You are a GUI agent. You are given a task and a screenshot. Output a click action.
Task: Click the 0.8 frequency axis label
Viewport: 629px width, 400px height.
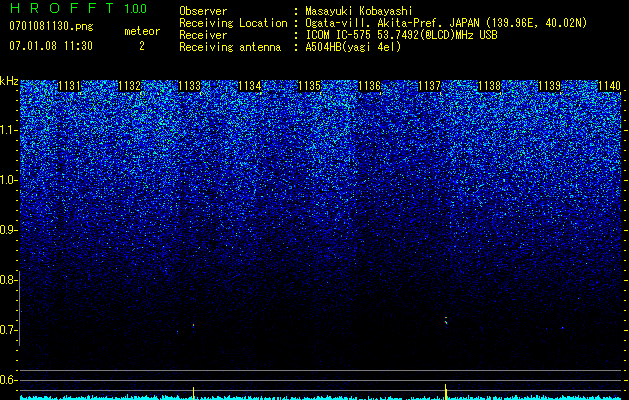(8, 280)
